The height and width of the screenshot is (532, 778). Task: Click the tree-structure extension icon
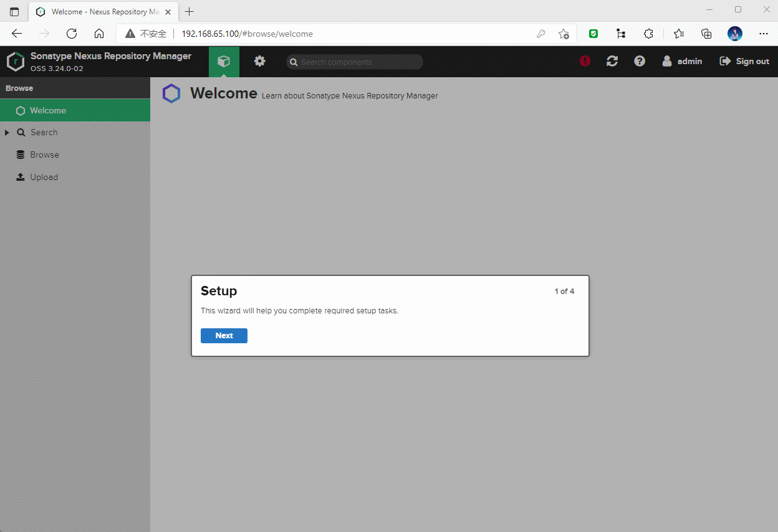[x=621, y=34]
